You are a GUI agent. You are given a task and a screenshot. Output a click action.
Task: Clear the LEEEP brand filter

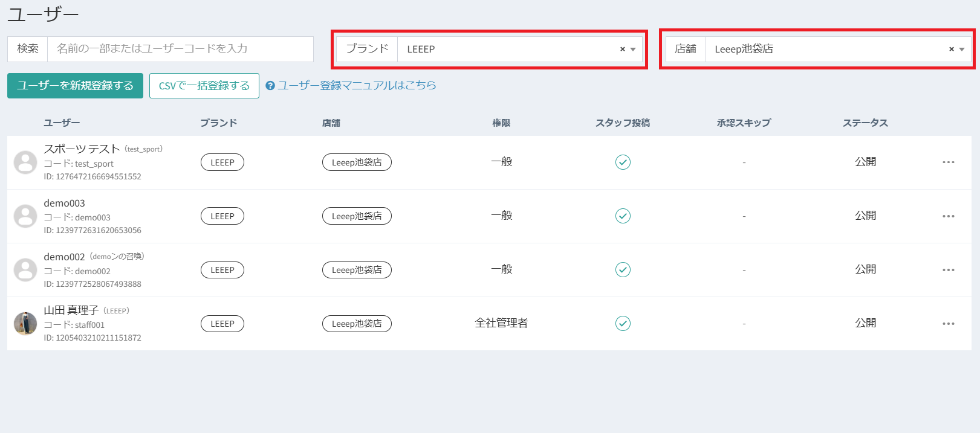(x=622, y=50)
